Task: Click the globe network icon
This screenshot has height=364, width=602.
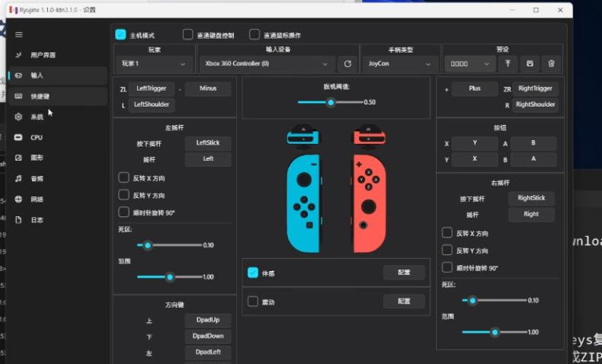Action: (18, 199)
